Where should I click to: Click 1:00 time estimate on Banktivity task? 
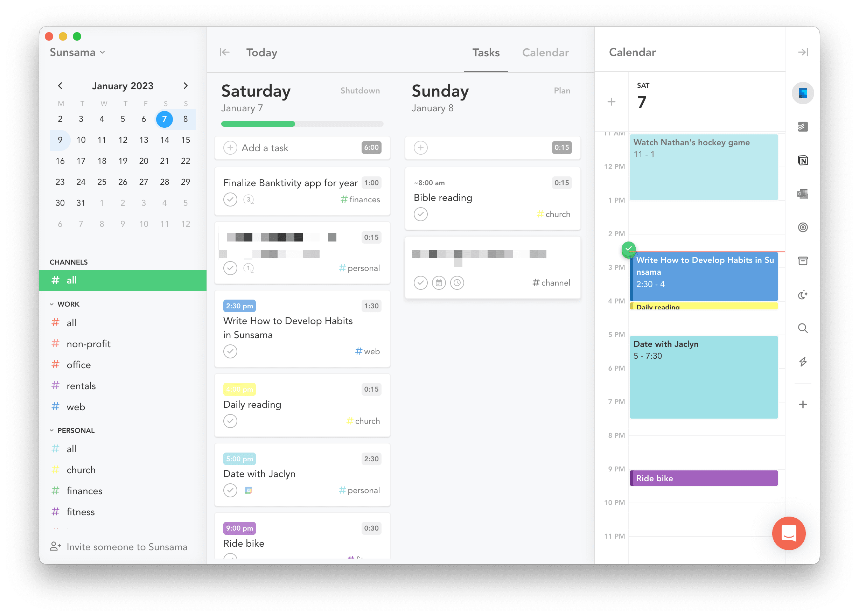point(371,183)
